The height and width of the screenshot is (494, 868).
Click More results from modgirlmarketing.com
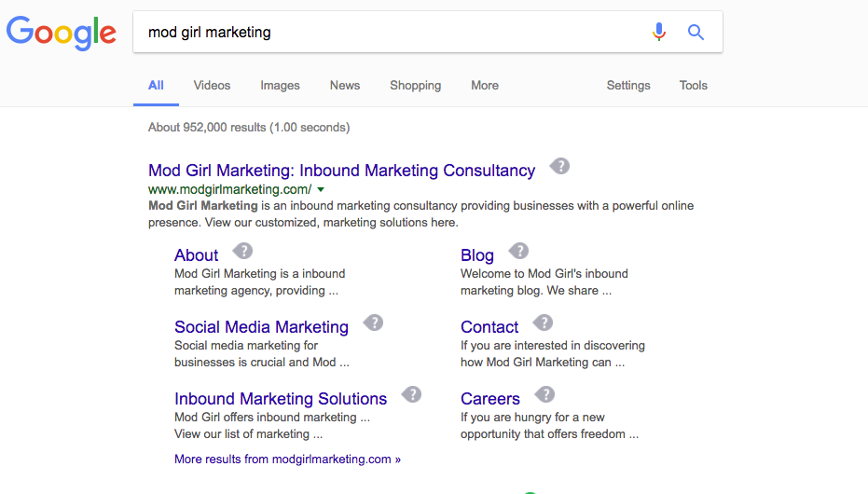[287, 460]
